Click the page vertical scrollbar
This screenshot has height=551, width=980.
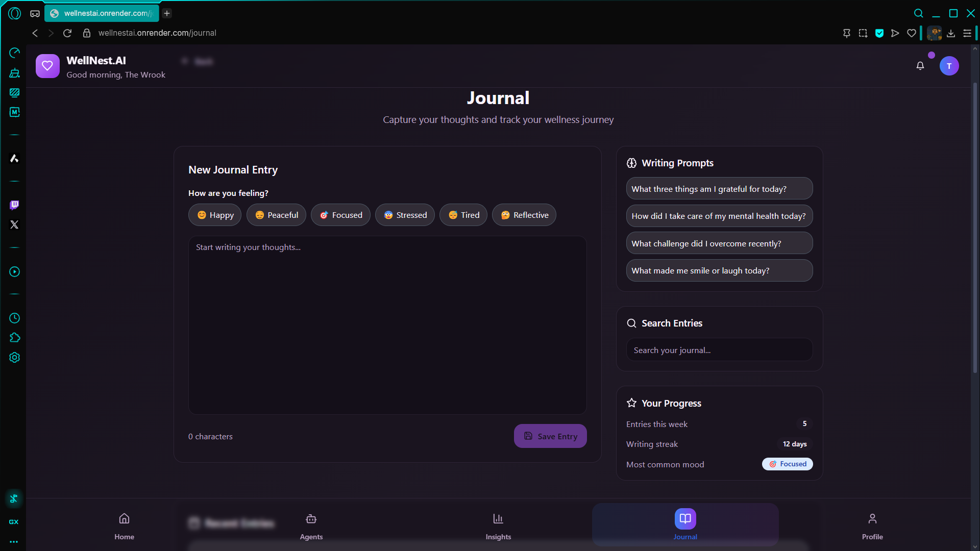pos(974,227)
